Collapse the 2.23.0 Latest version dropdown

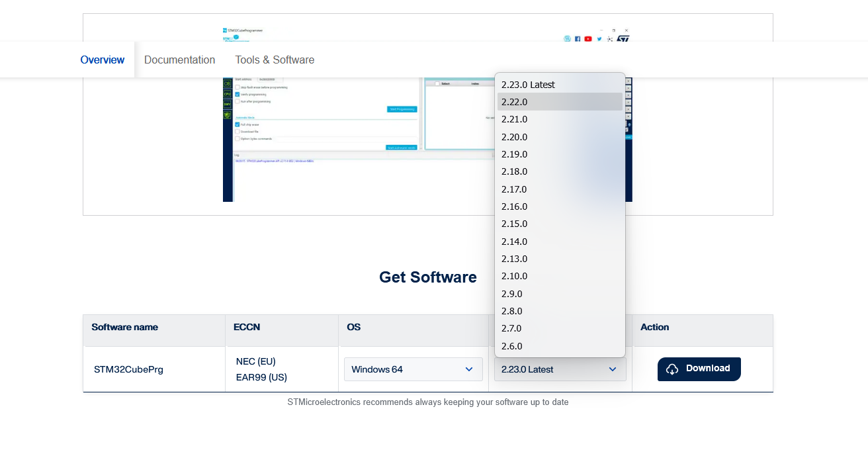click(x=560, y=369)
